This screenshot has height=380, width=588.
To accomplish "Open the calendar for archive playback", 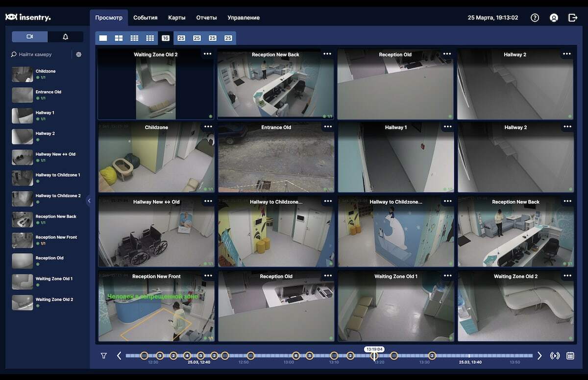I will click(571, 356).
